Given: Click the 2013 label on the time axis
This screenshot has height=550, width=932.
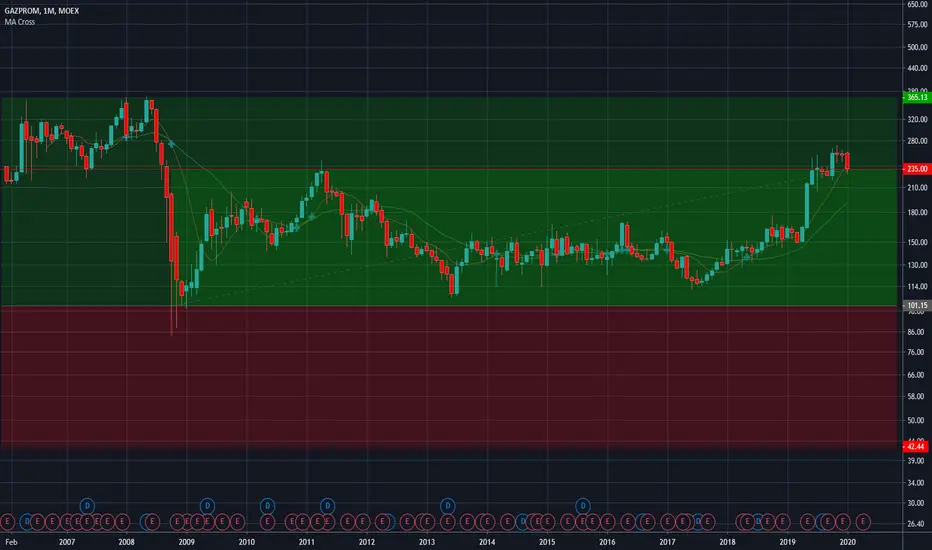Looking at the screenshot, I should click(427, 542).
